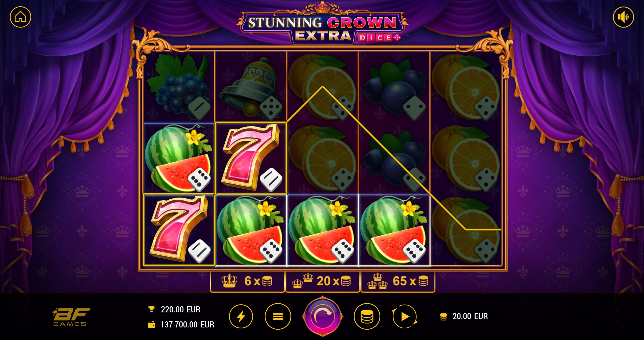Open the coin stack bet selector
This screenshot has width=644, height=340.
(x=367, y=316)
